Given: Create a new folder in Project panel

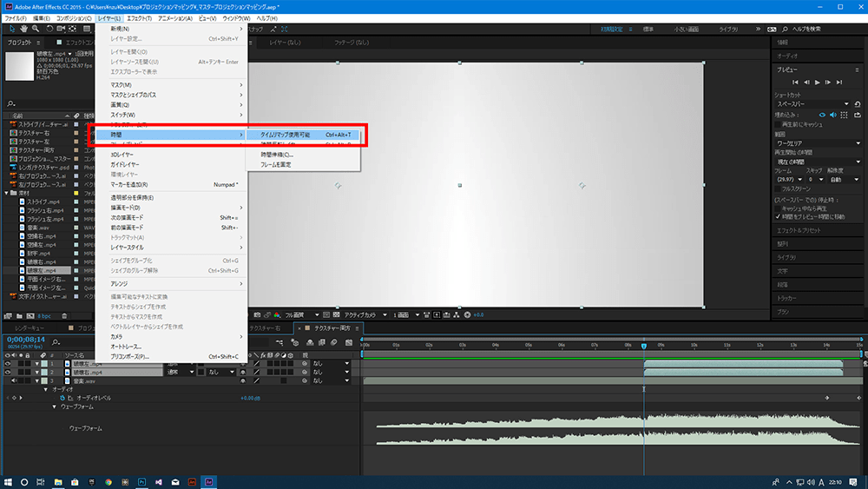Looking at the screenshot, I should click(19, 315).
